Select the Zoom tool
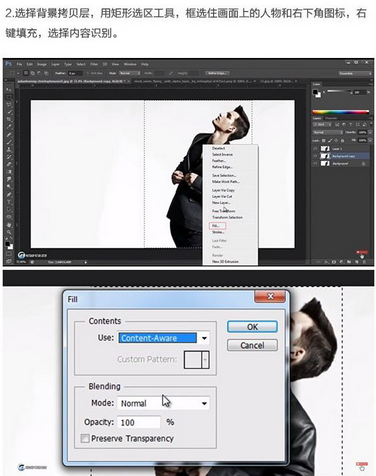 pyautogui.click(x=9, y=232)
